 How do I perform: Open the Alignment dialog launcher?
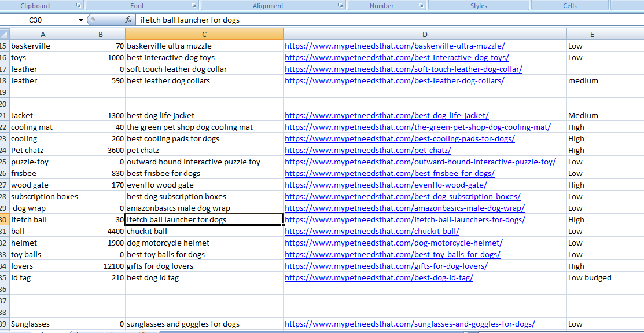pyautogui.click(x=341, y=6)
